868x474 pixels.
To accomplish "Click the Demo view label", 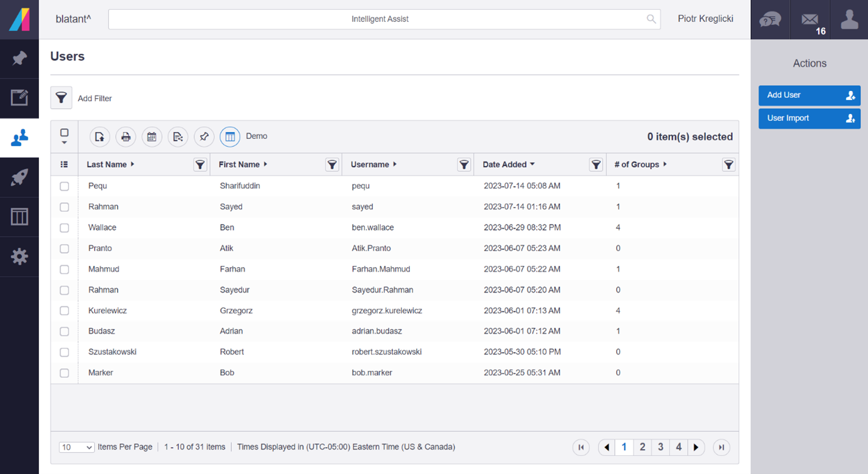I will click(256, 136).
